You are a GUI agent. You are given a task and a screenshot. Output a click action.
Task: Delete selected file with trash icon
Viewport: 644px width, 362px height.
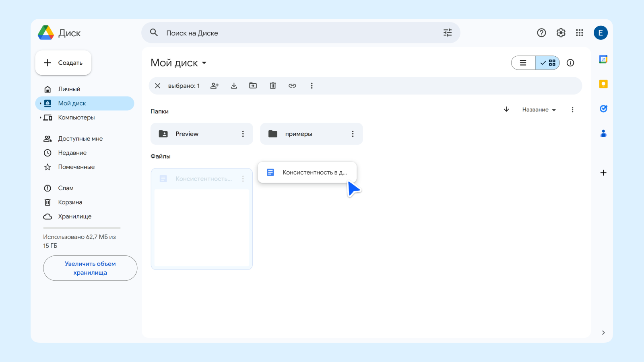[273, 86]
